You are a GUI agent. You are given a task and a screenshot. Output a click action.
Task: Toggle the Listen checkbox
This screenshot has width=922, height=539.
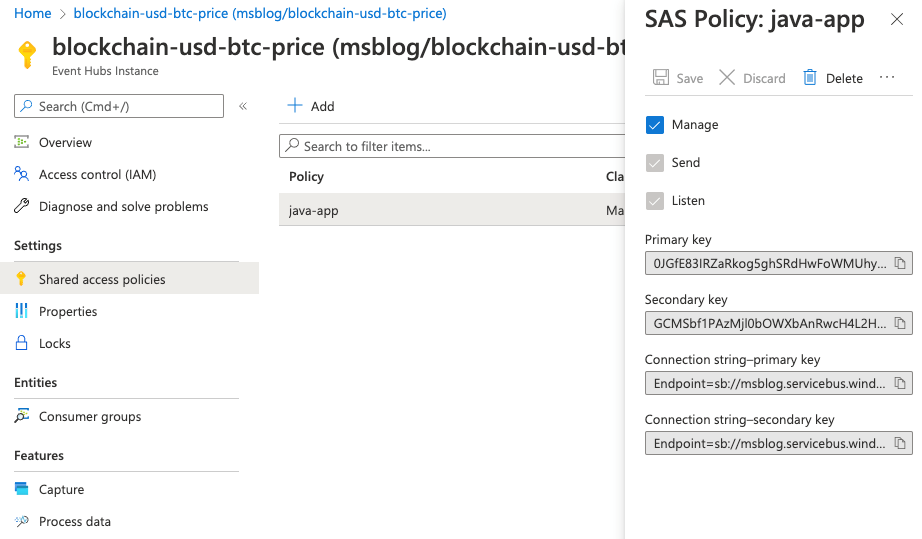654,201
